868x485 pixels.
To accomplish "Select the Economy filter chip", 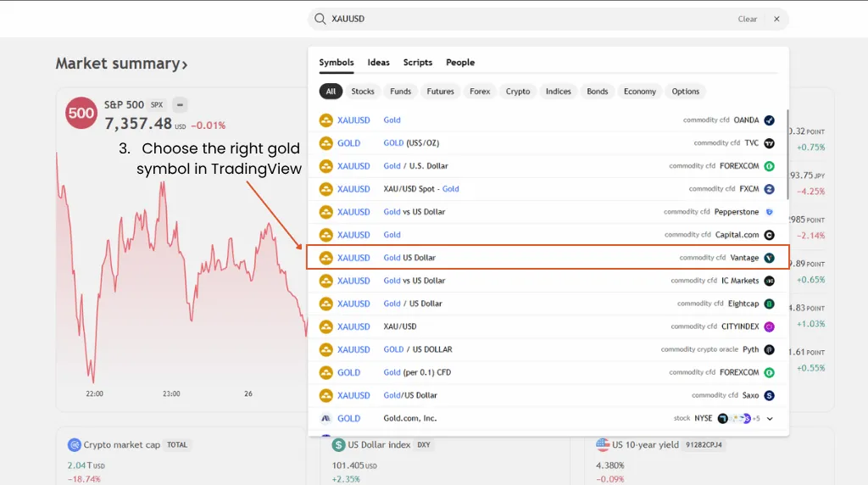I will click(639, 92).
